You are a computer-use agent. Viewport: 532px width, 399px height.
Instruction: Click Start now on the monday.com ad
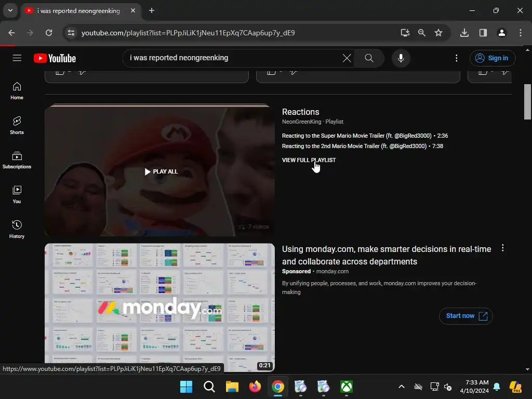coord(465,316)
